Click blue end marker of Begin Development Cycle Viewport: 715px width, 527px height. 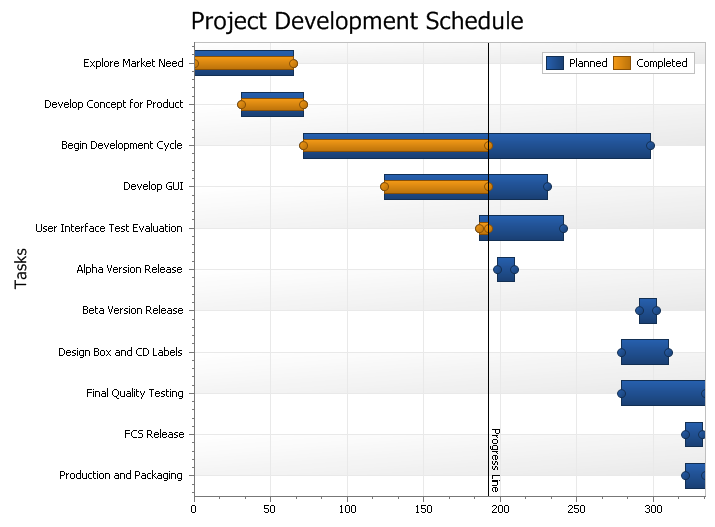pos(651,145)
